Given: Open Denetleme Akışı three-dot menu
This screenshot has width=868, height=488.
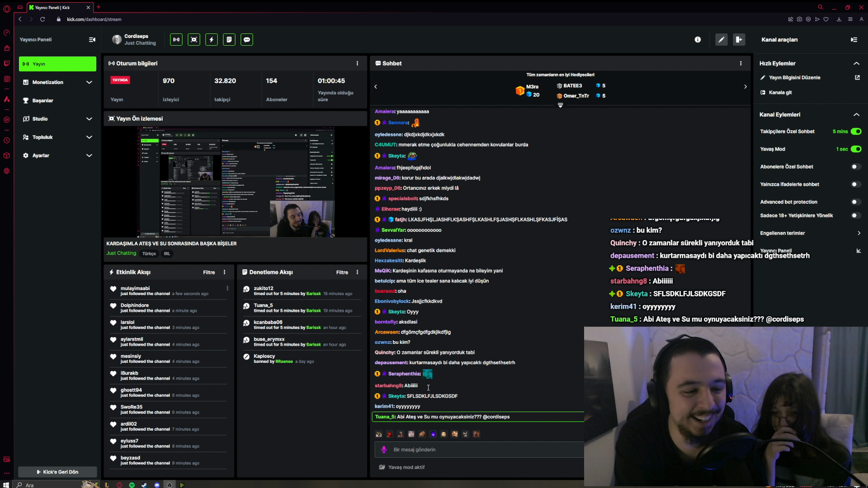Looking at the screenshot, I should 357,272.
